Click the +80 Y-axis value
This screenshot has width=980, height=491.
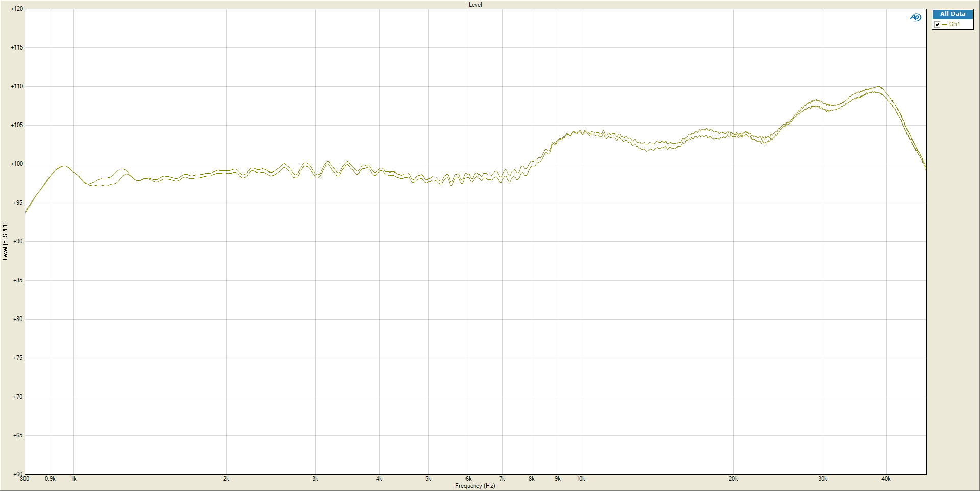(18, 319)
